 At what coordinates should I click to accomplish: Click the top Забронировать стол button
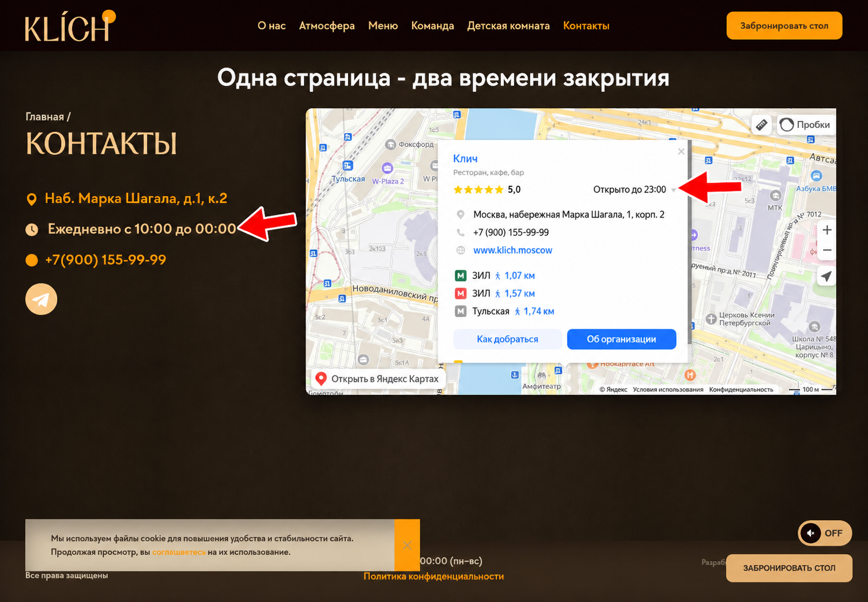tap(784, 26)
